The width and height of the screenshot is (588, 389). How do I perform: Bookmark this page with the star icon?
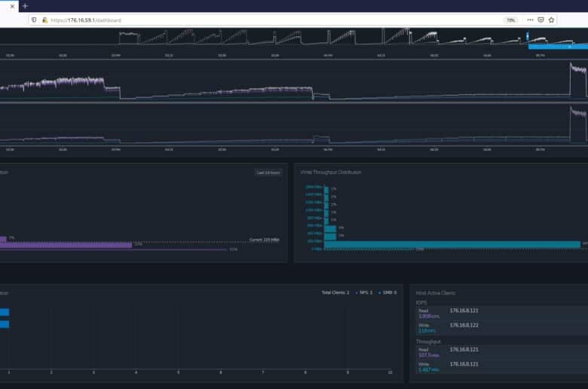point(551,20)
